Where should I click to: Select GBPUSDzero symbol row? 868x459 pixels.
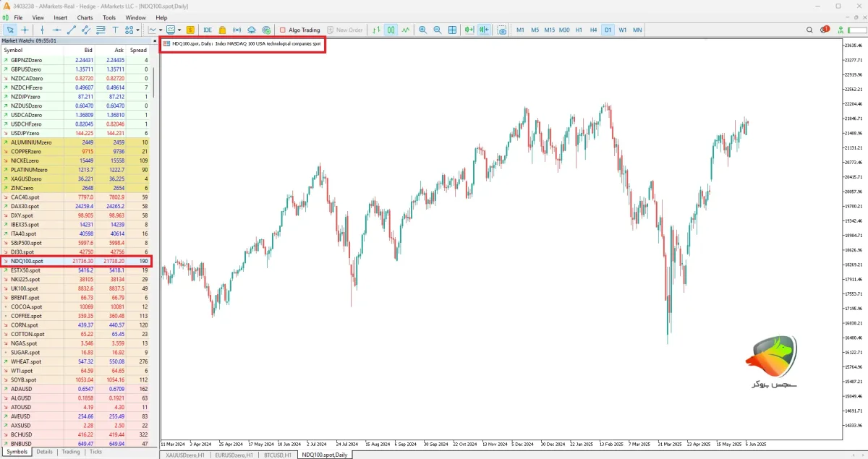click(x=76, y=69)
